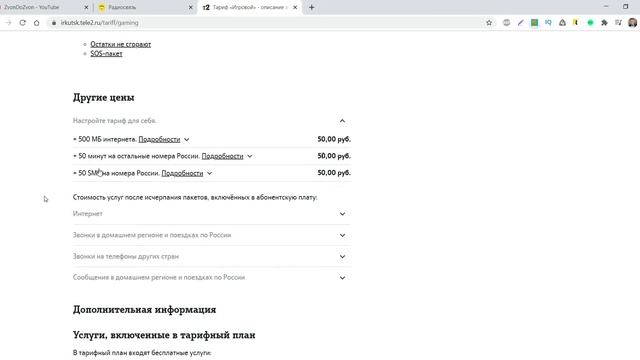640x360 pixels.
Task: Click the green circle extension icon
Action: click(590, 23)
